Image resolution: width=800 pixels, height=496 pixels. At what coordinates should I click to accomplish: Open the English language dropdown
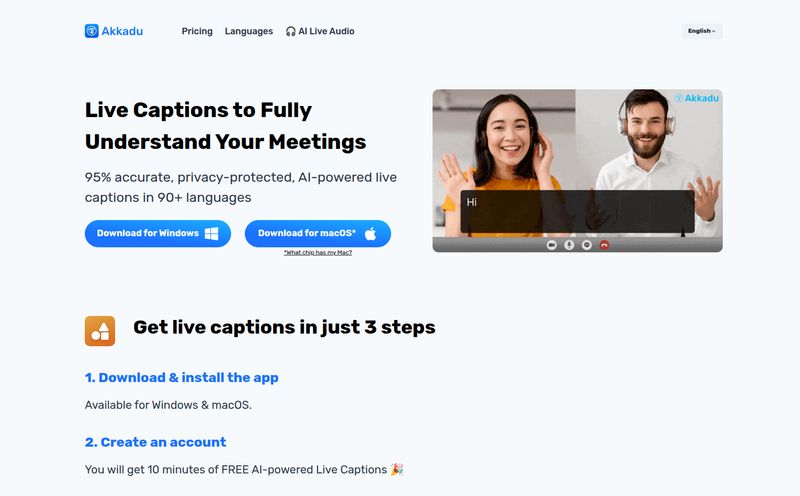(702, 31)
